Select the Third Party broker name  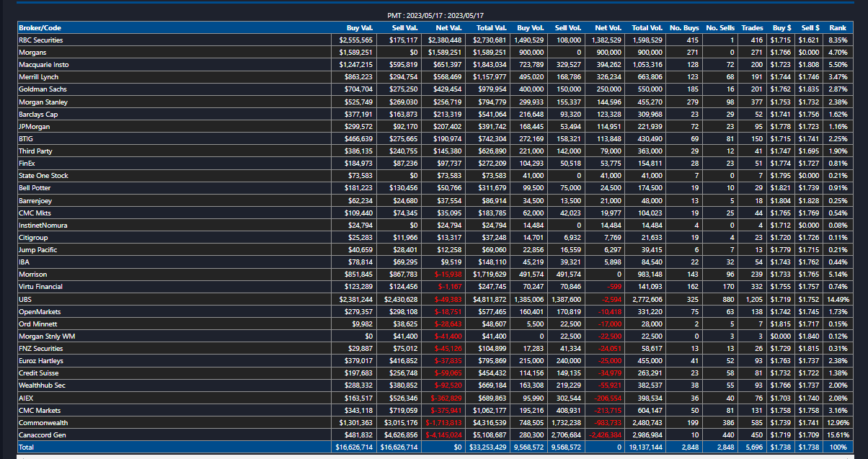pyautogui.click(x=36, y=151)
